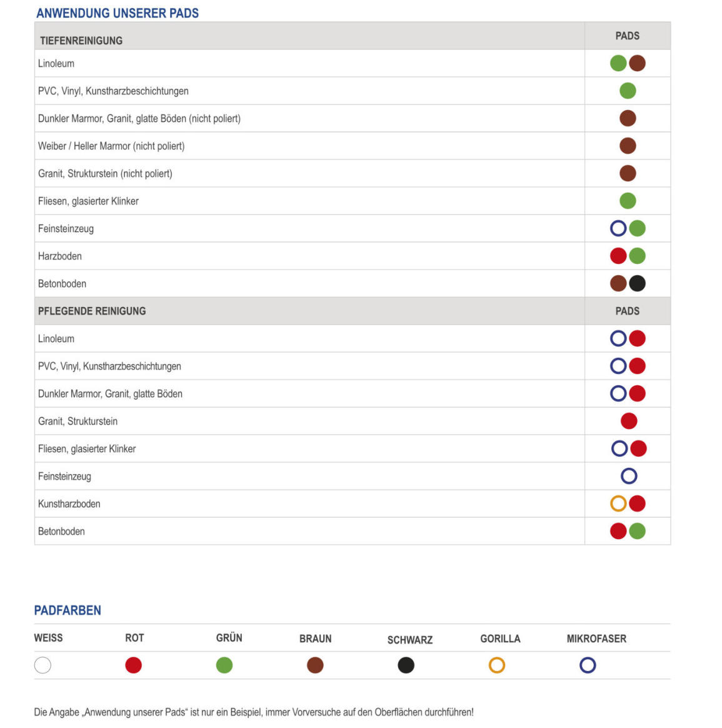Click the Kunstharzboden row label

(69, 503)
